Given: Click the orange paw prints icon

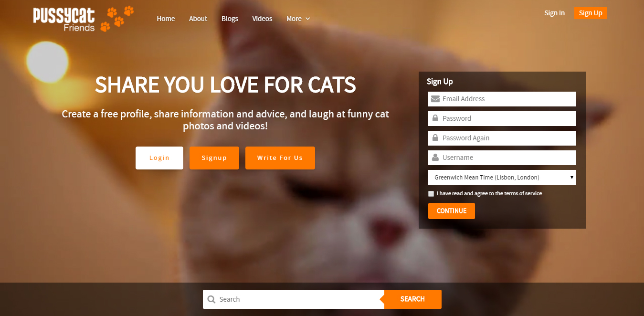Looking at the screenshot, I should pos(117,19).
